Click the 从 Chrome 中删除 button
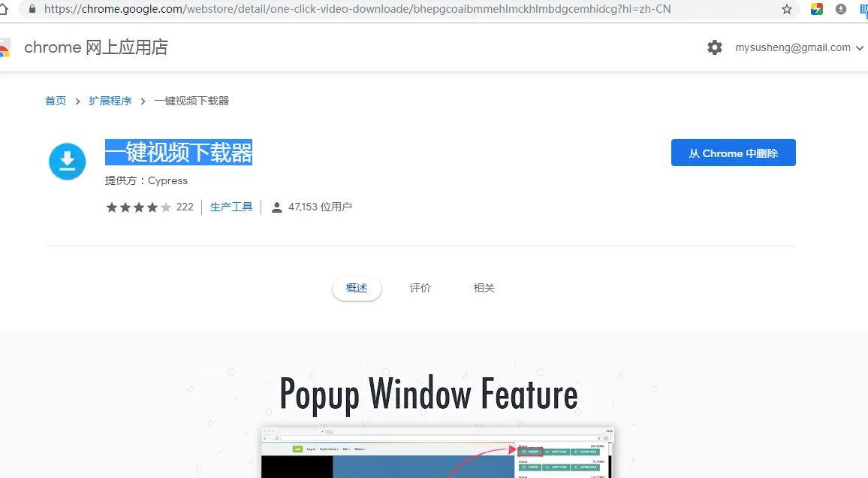Image resolution: width=868 pixels, height=478 pixels. (x=733, y=153)
